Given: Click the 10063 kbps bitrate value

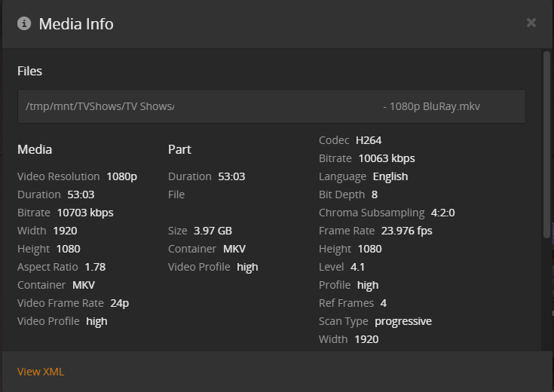Looking at the screenshot, I should (x=387, y=158).
